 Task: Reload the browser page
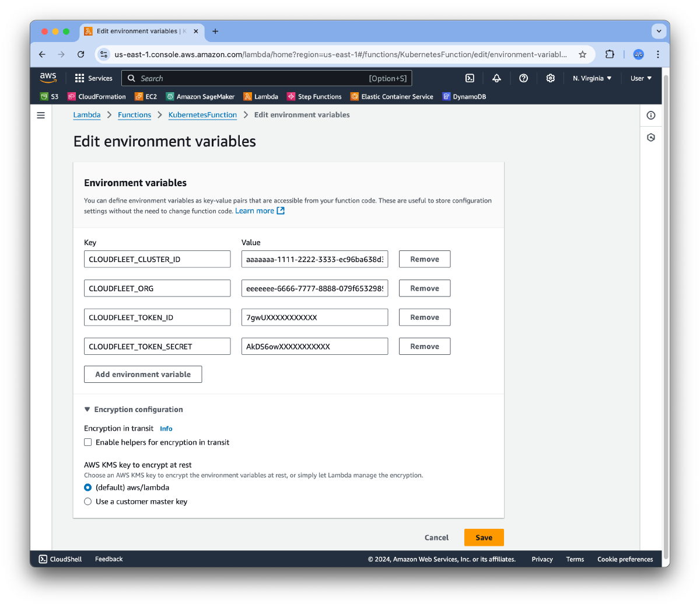click(80, 54)
